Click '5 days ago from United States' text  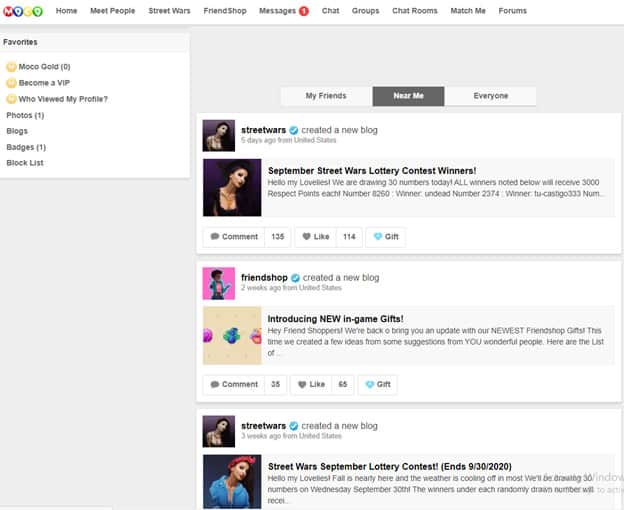tap(289, 140)
